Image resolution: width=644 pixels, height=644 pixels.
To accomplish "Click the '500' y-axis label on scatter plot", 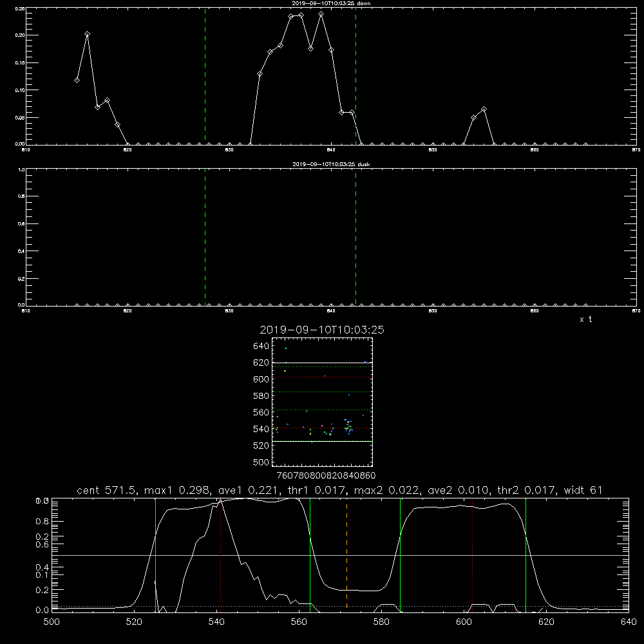I will [261, 462].
